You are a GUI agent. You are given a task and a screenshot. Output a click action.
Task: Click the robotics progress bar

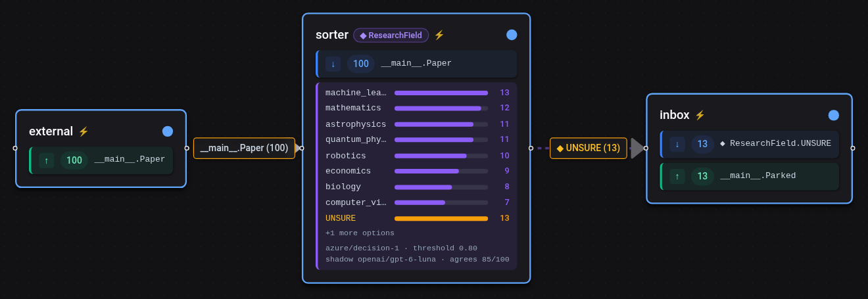coord(441,156)
